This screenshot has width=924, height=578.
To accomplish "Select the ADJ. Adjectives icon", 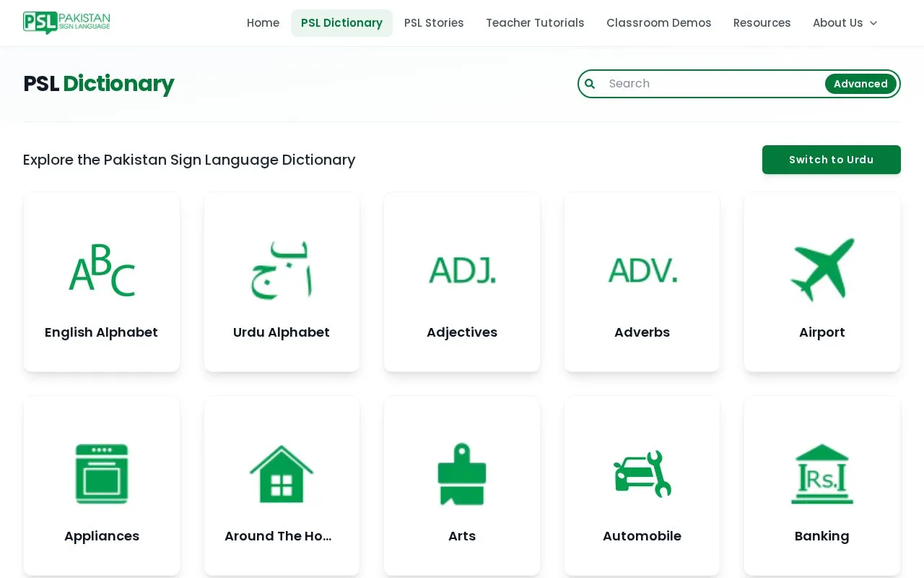I will click(462, 270).
